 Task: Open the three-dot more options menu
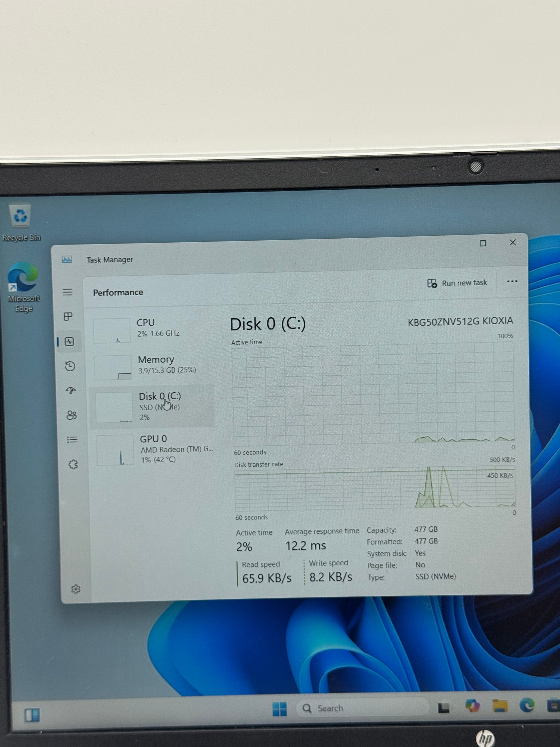point(512,281)
